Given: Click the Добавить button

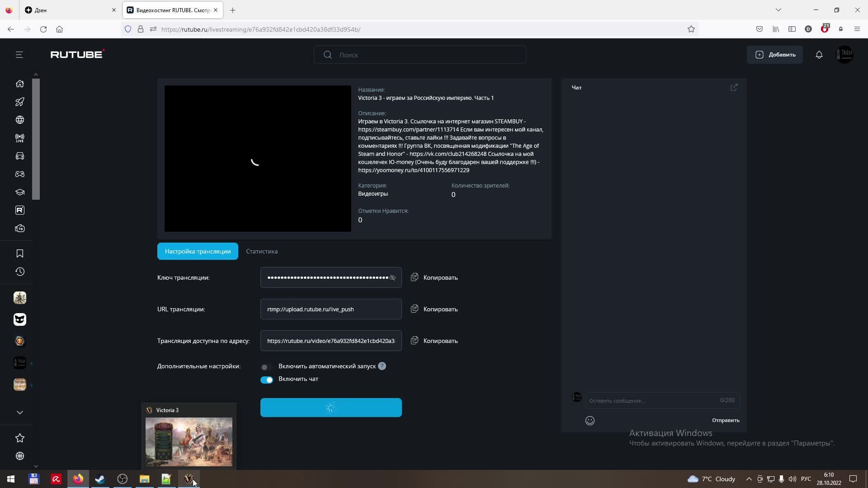Looking at the screenshot, I should 774,55.
